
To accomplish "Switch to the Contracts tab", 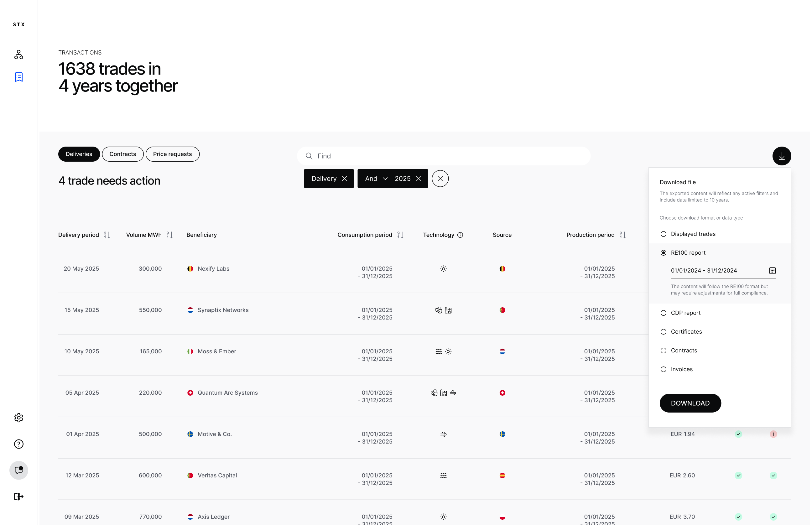I will tap(123, 154).
